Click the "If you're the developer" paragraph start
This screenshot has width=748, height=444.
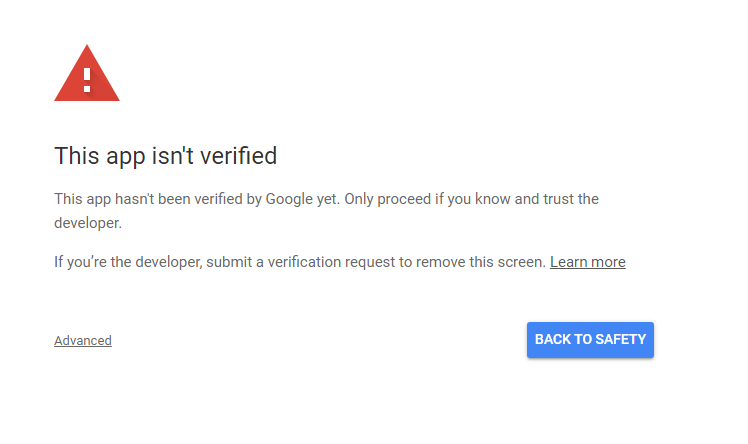pos(128,262)
